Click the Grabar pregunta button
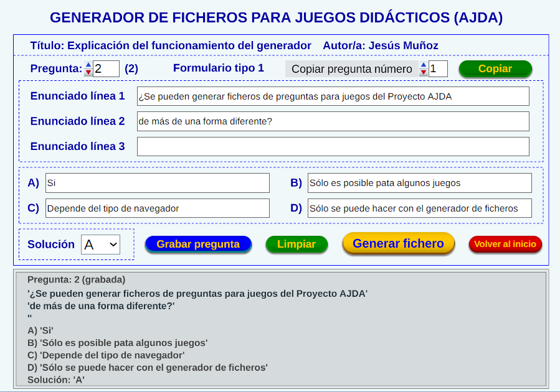 click(198, 245)
